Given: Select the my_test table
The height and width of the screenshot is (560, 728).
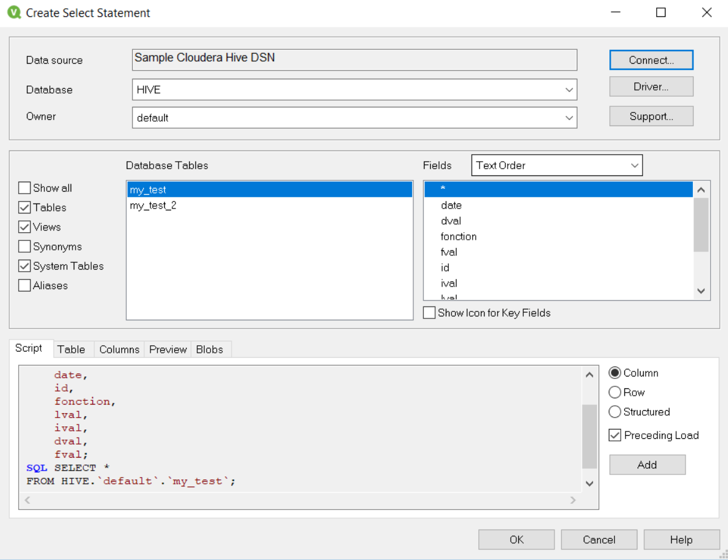Looking at the screenshot, I should 269,189.
